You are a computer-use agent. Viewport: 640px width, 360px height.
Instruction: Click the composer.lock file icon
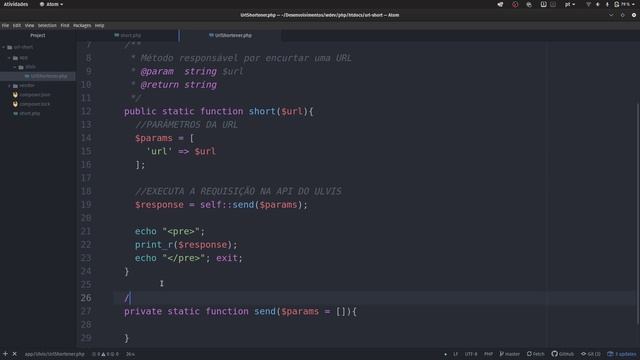point(15,104)
